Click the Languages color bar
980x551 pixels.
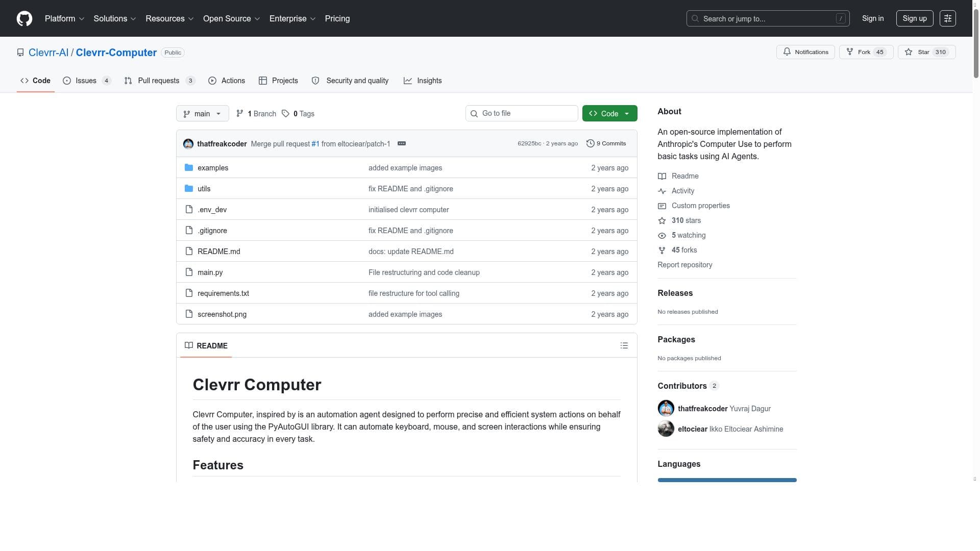coord(727,480)
